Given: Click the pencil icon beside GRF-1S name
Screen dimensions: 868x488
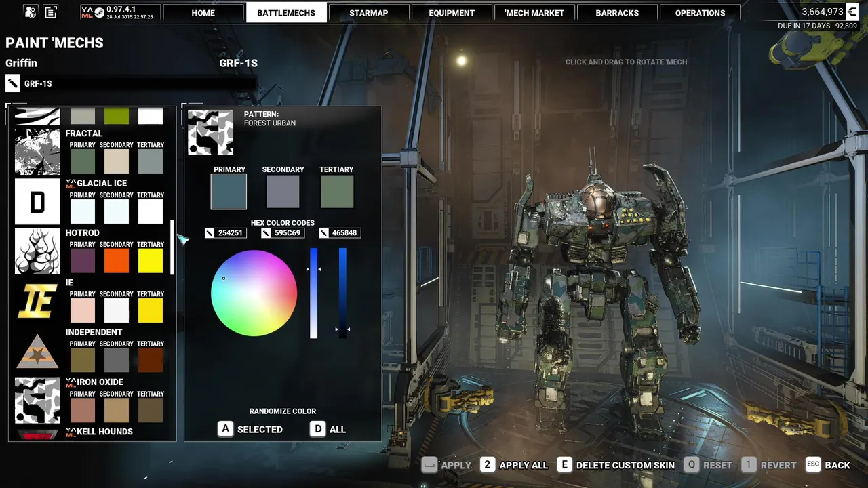Looking at the screenshot, I should (12, 83).
